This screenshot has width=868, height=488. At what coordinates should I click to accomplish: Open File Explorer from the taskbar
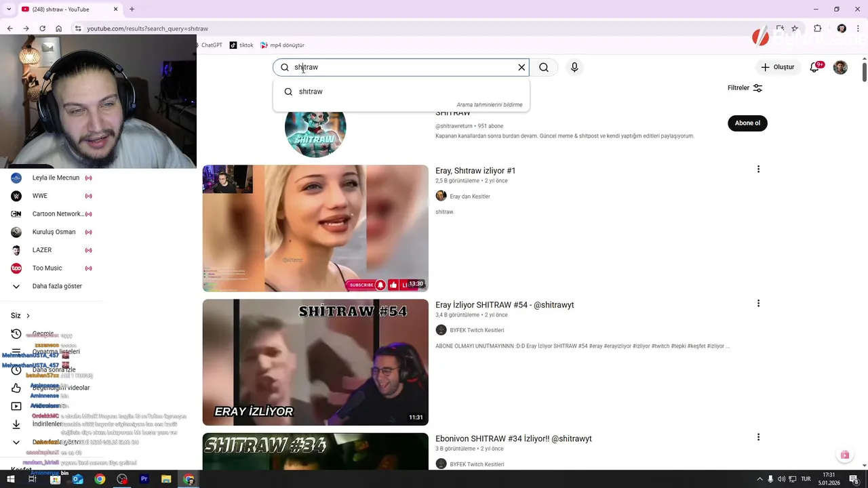point(166,479)
